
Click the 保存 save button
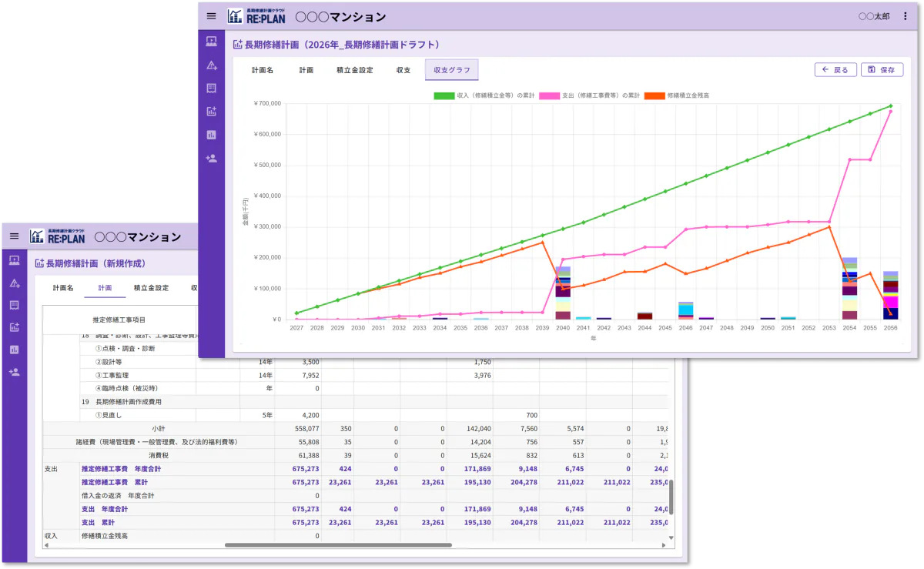pos(882,69)
